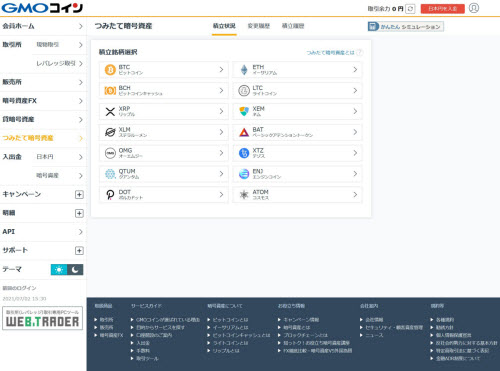The width and height of the screenshot is (500, 371).
Task: Click the chevron beside 暗号資産FX
Action: [81, 101]
